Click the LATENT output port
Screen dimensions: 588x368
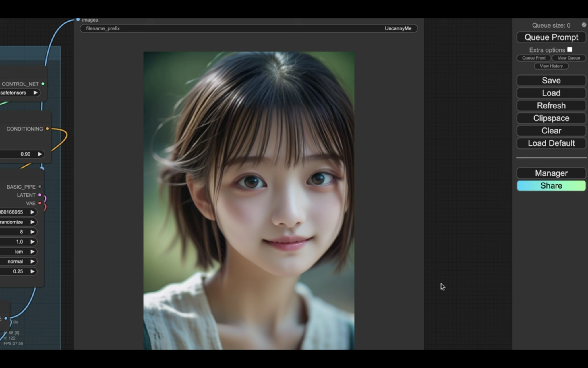pyautogui.click(x=40, y=195)
